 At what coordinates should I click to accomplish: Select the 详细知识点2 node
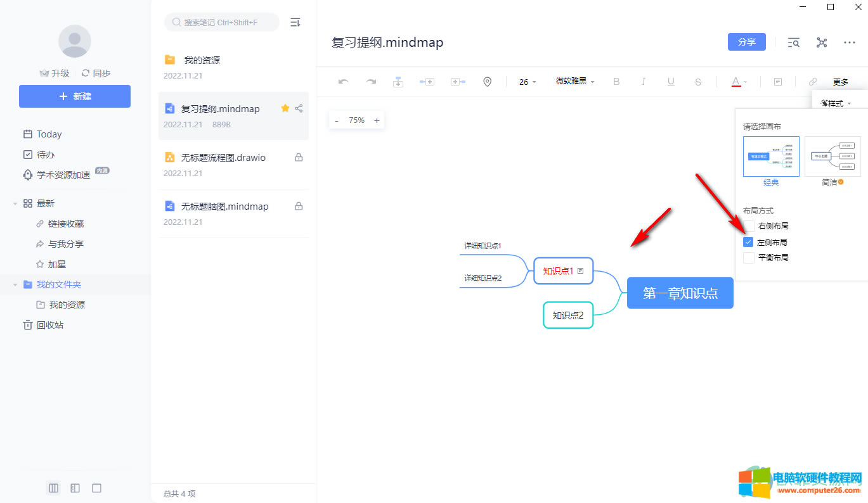[x=483, y=277]
